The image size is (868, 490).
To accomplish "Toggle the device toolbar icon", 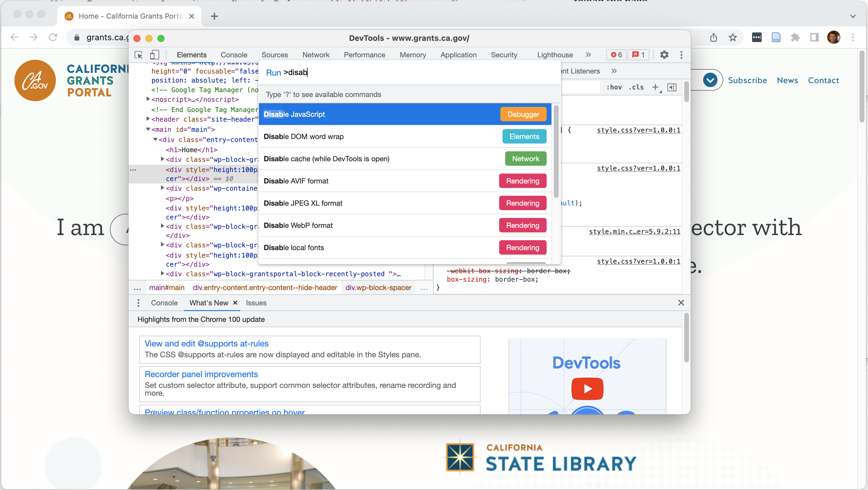I will point(154,55).
